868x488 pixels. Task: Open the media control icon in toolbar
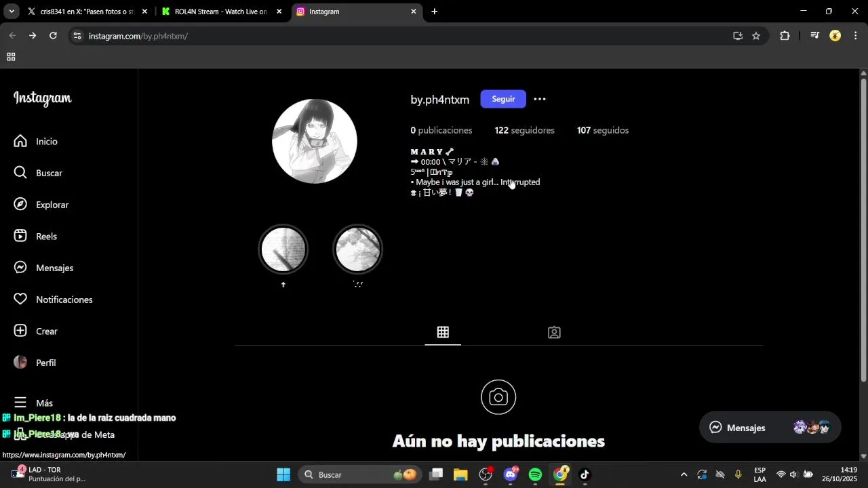815,36
